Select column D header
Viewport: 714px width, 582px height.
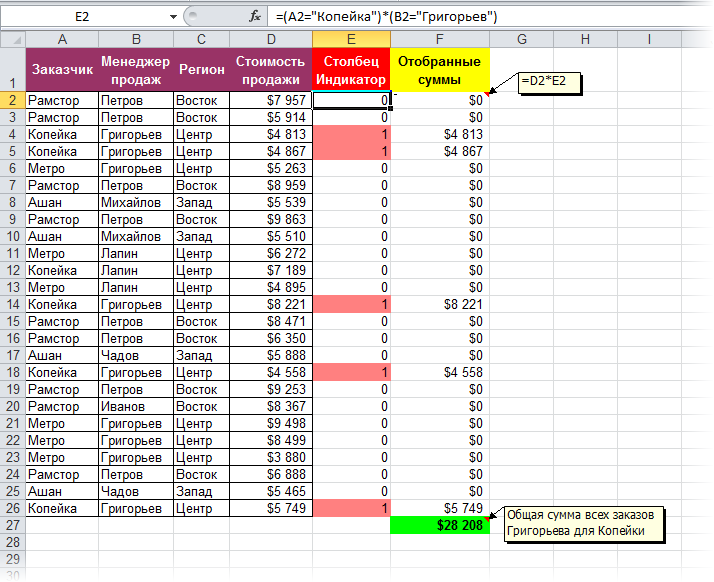(x=271, y=39)
